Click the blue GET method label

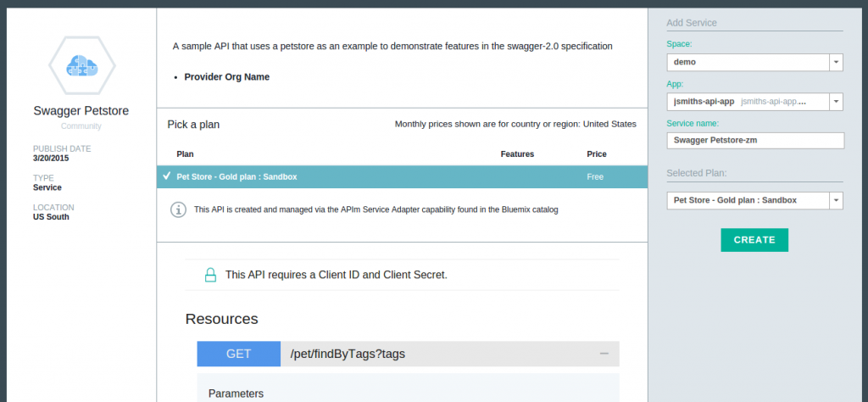[238, 354]
